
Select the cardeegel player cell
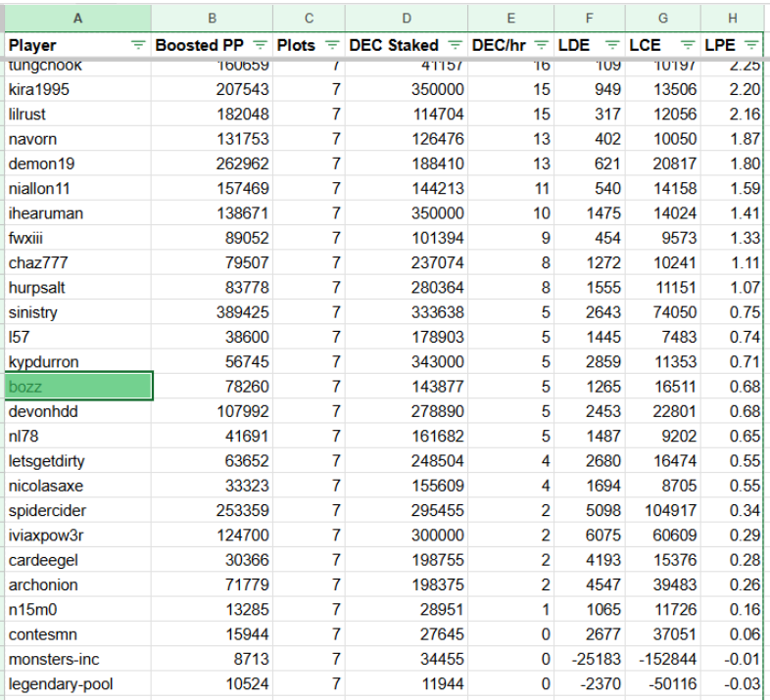(77, 560)
